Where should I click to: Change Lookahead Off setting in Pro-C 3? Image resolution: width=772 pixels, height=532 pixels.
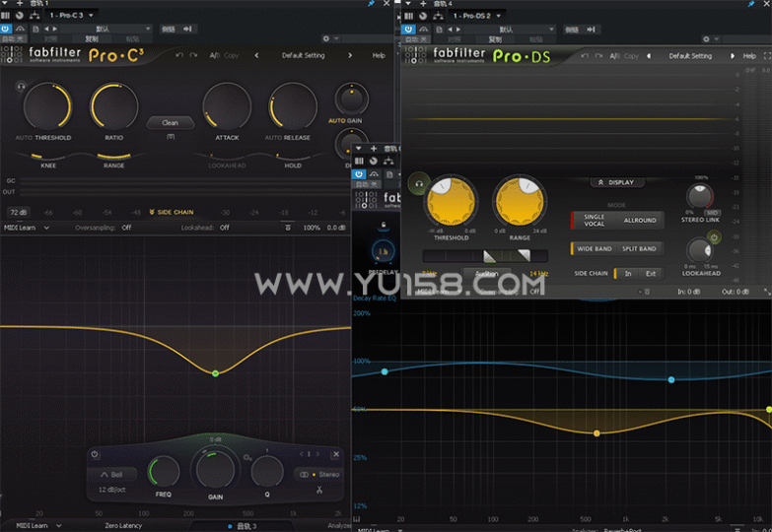pos(225,228)
